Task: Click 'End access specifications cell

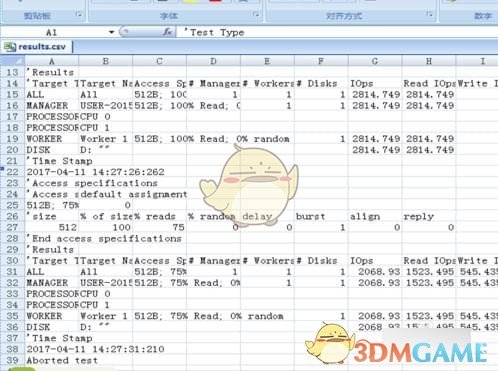Action: (x=104, y=238)
